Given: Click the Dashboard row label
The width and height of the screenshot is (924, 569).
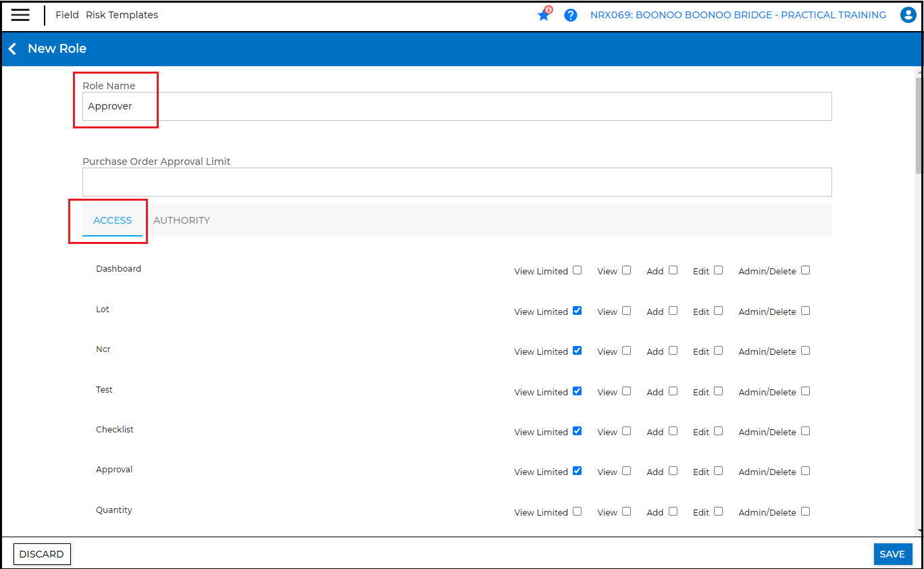Looking at the screenshot, I should 119,268.
